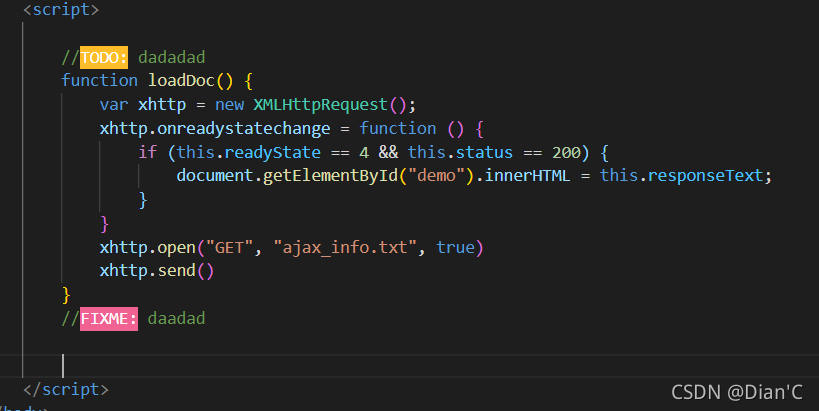Click the opening <script> tag

point(61,9)
